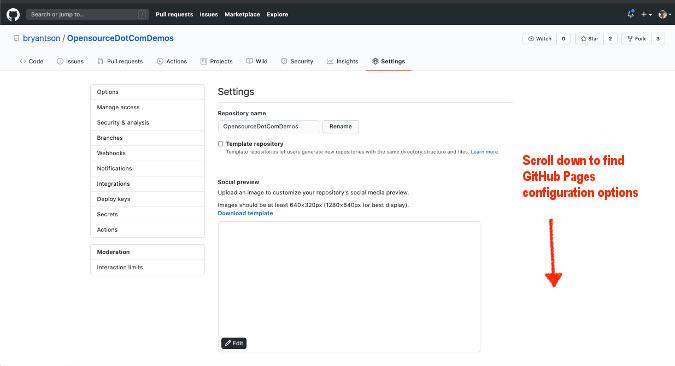The image size is (675, 366).
Task: Open Marketplace in top navigation
Action: (242, 14)
